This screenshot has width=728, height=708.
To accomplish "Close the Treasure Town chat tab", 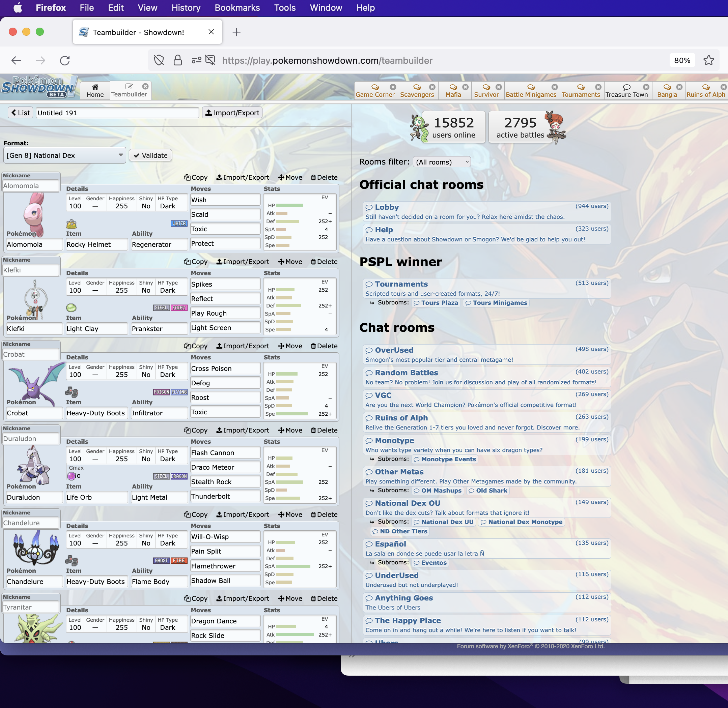I will [x=646, y=87].
